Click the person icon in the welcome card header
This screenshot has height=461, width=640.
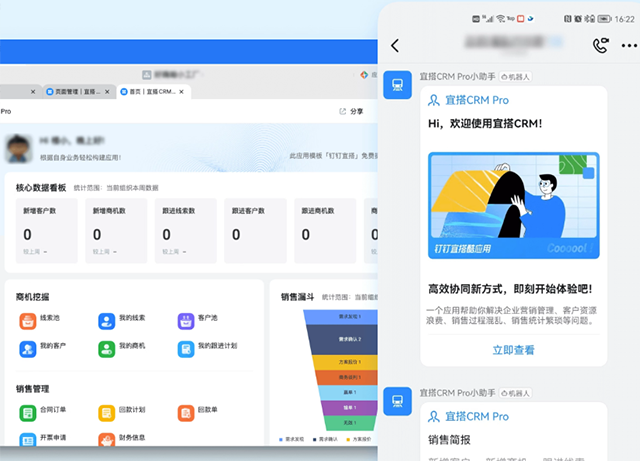[433, 100]
